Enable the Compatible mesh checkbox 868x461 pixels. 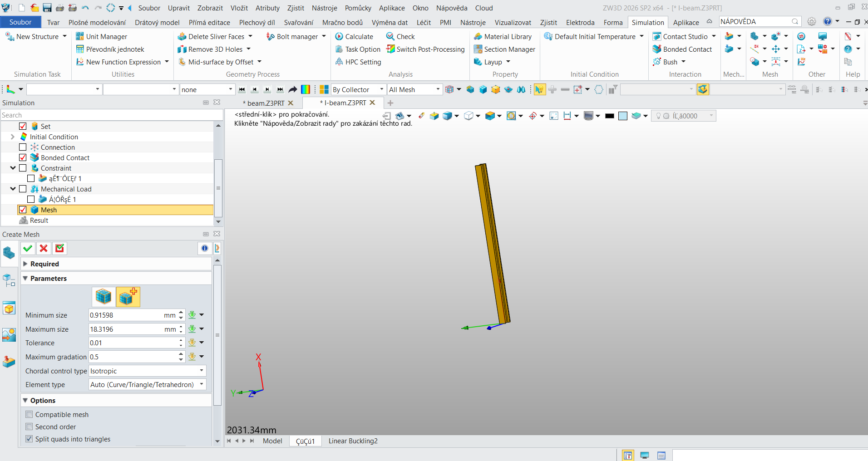(30, 414)
